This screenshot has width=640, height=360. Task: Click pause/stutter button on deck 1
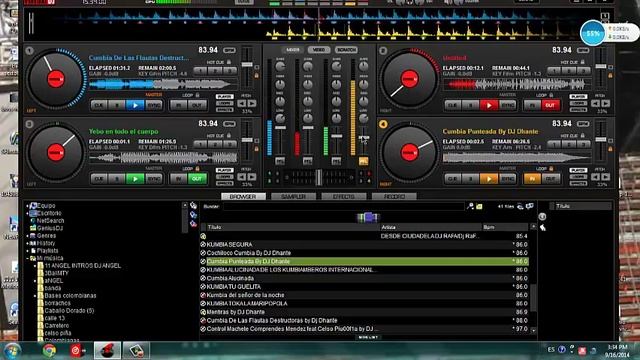click(117, 105)
